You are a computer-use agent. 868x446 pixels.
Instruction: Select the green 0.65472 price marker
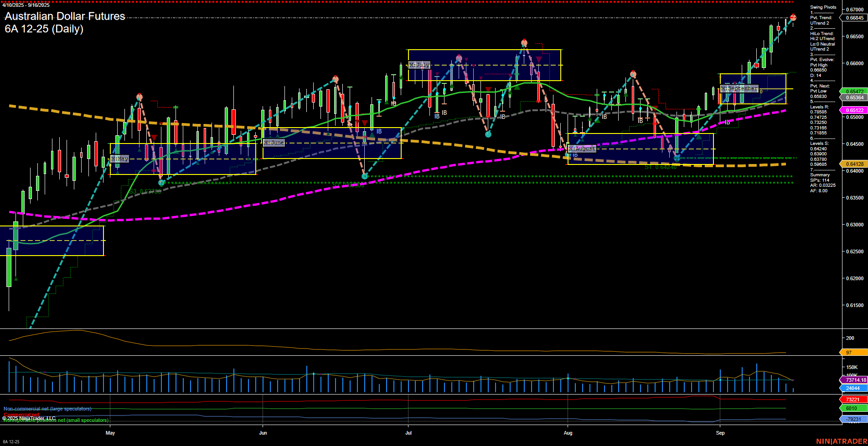tap(854, 92)
